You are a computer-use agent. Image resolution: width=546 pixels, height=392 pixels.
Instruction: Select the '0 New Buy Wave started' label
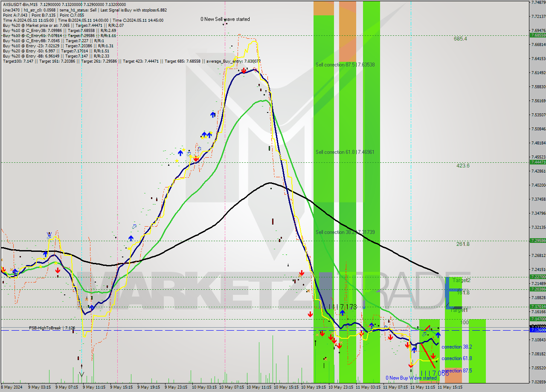(411, 378)
